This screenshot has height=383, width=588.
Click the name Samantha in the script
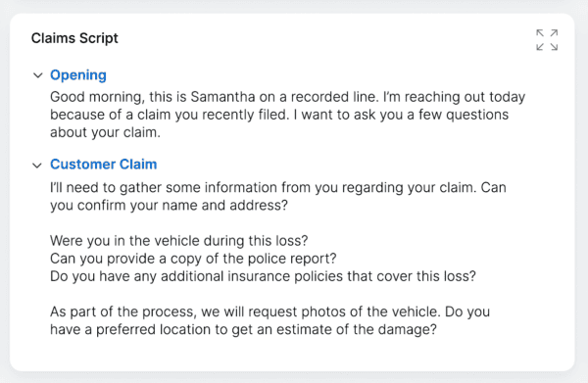tap(222, 97)
